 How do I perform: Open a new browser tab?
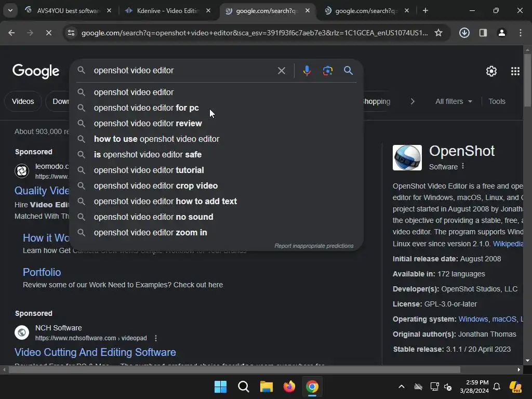[x=425, y=10]
